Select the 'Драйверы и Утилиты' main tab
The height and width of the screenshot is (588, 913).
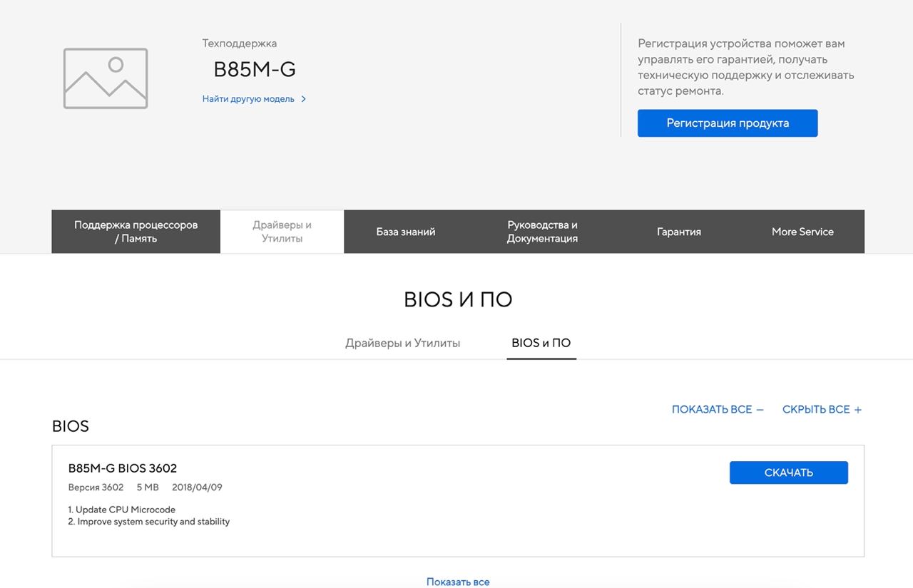coord(282,232)
